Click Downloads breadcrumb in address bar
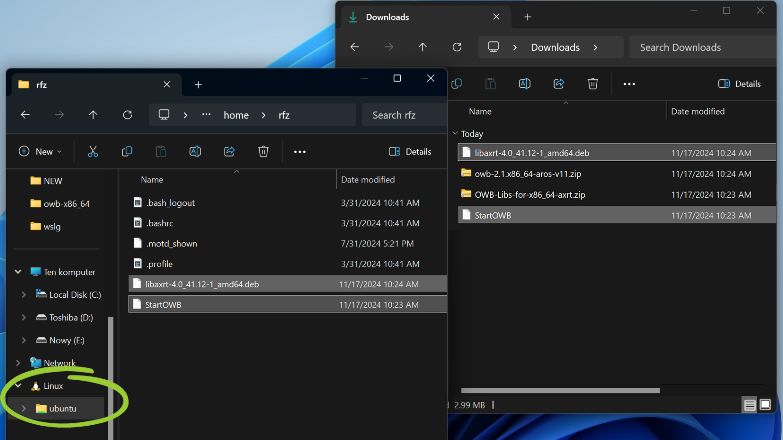This screenshot has width=783, height=440. point(555,47)
